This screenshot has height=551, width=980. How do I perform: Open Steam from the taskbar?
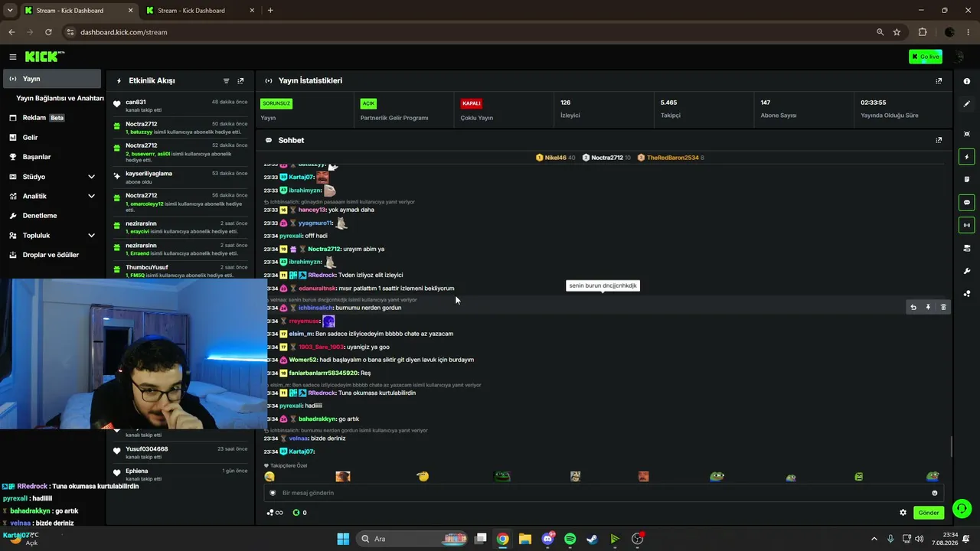pos(592,539)
